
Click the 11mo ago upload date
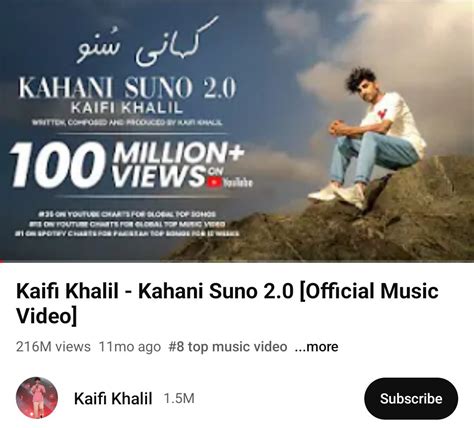coord(130,347)
